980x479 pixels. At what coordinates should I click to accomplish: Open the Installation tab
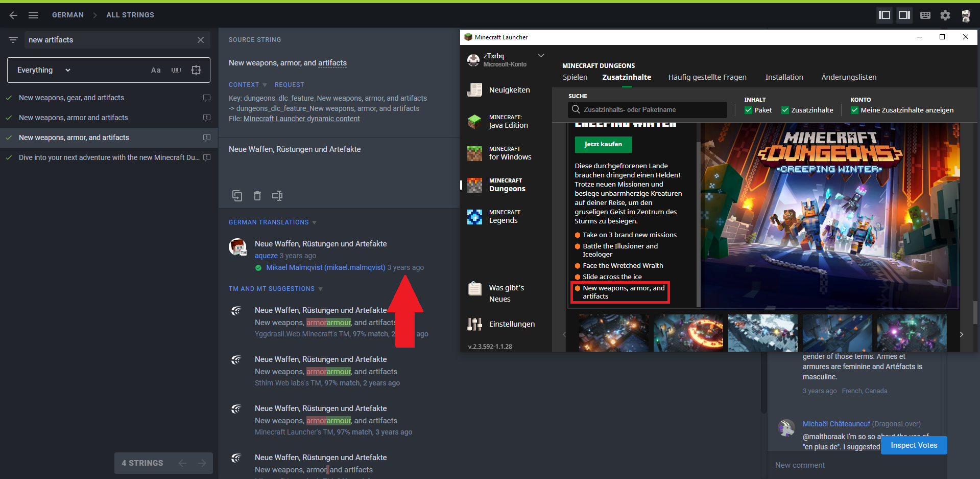(x=784, y=77)
